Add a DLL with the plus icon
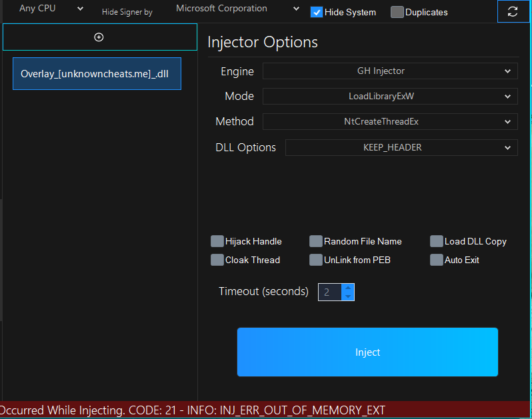The width and height of the screenshot is (532, 419). (x=99, y=37)
